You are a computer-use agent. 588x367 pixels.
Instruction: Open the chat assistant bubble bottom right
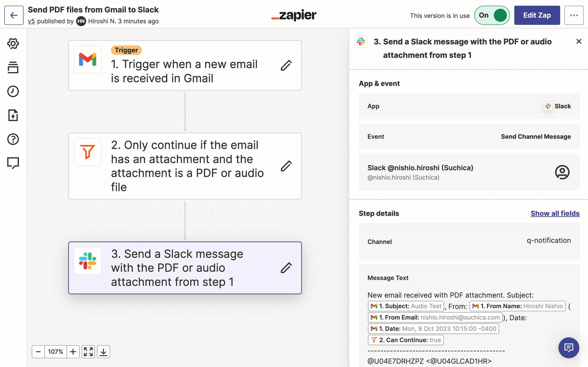point(569,348)
